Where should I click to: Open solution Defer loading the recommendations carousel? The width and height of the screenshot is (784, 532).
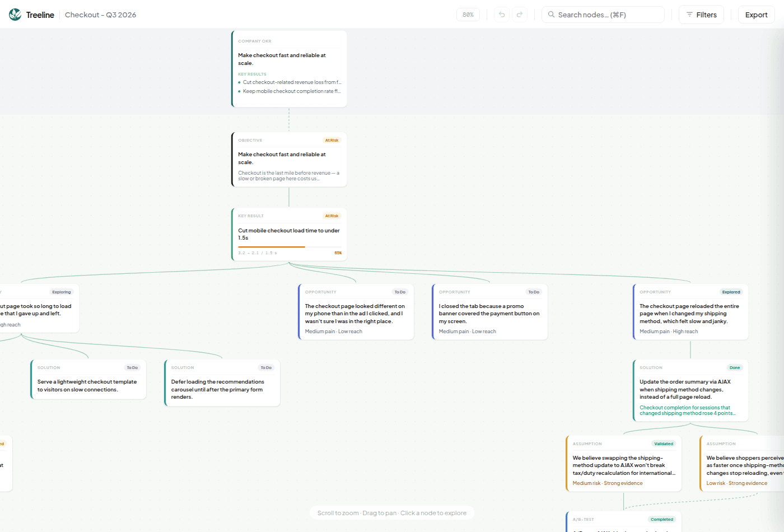222,383
